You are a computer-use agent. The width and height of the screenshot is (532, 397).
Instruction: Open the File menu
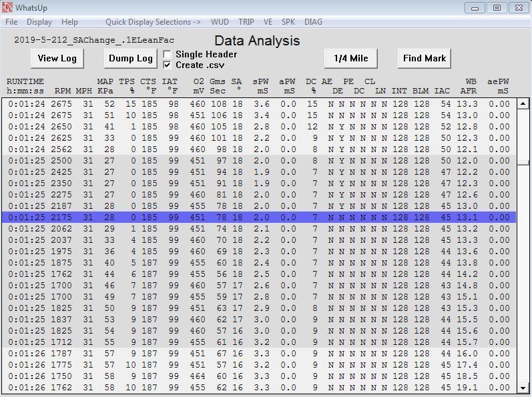point(11,22)
